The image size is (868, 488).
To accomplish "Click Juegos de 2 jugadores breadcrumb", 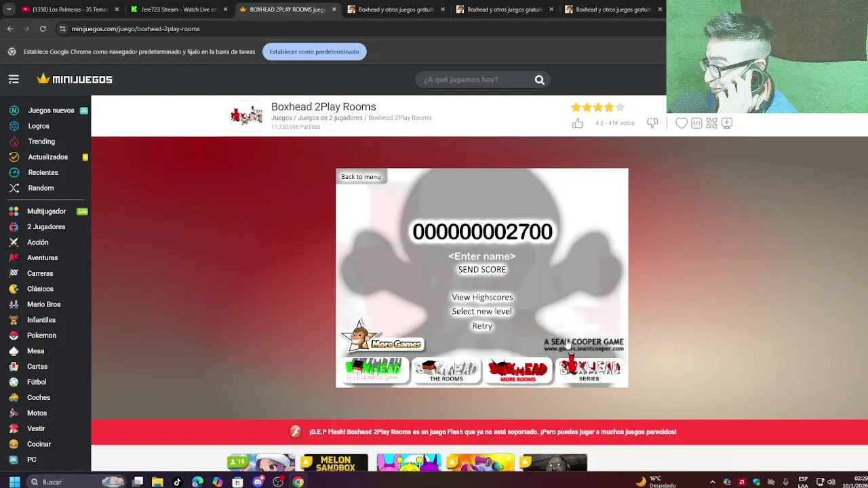I will [330, 118].
